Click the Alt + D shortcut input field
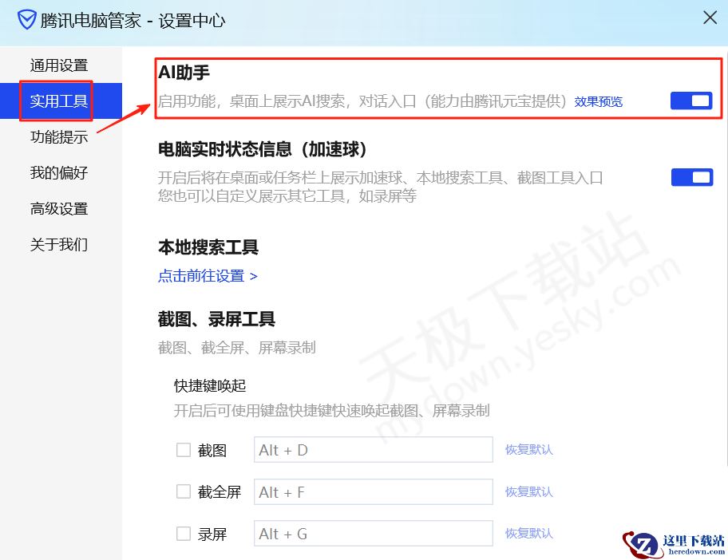 tap(373, 450)
